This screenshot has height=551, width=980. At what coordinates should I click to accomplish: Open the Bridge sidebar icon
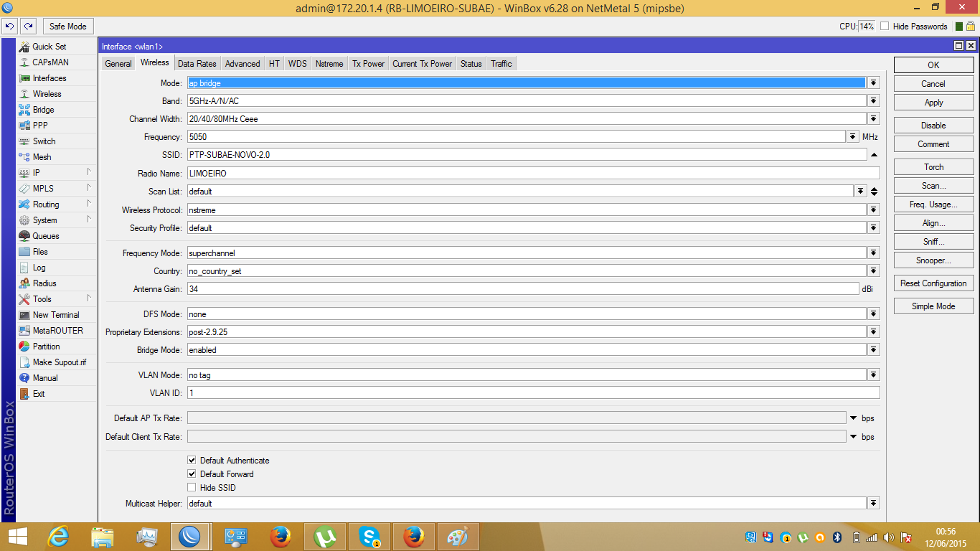[24, 110]
